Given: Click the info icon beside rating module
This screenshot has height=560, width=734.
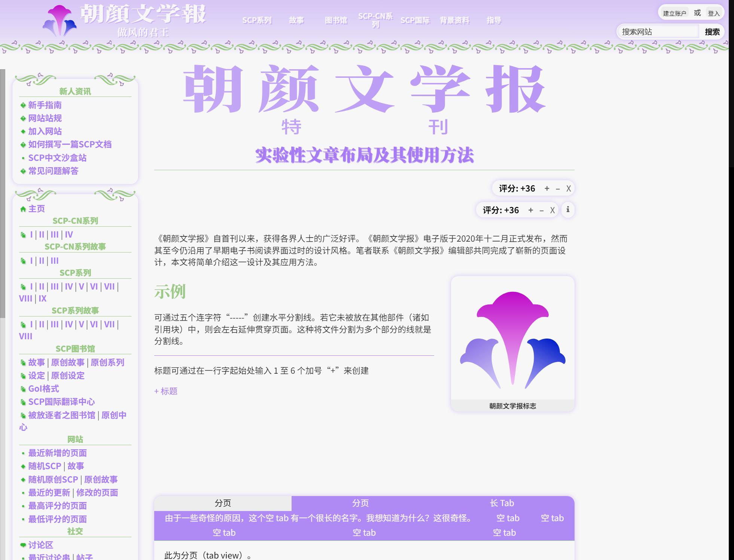Looking at the screenshot, I should coord(567,209).
